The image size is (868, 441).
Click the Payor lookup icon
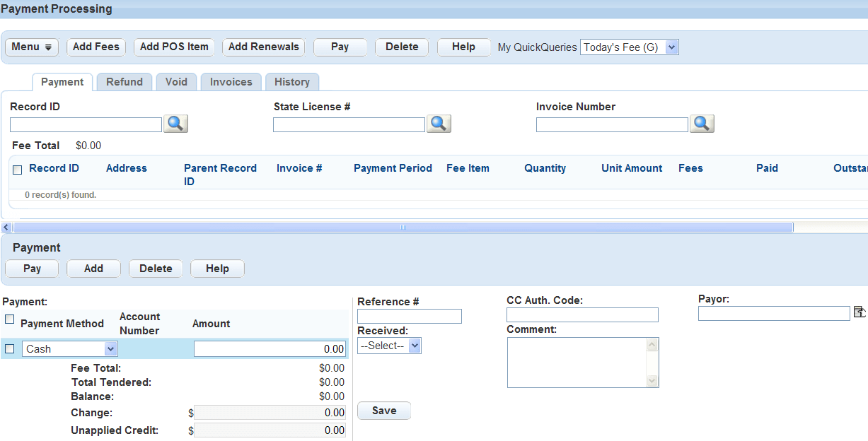point(860,312)
